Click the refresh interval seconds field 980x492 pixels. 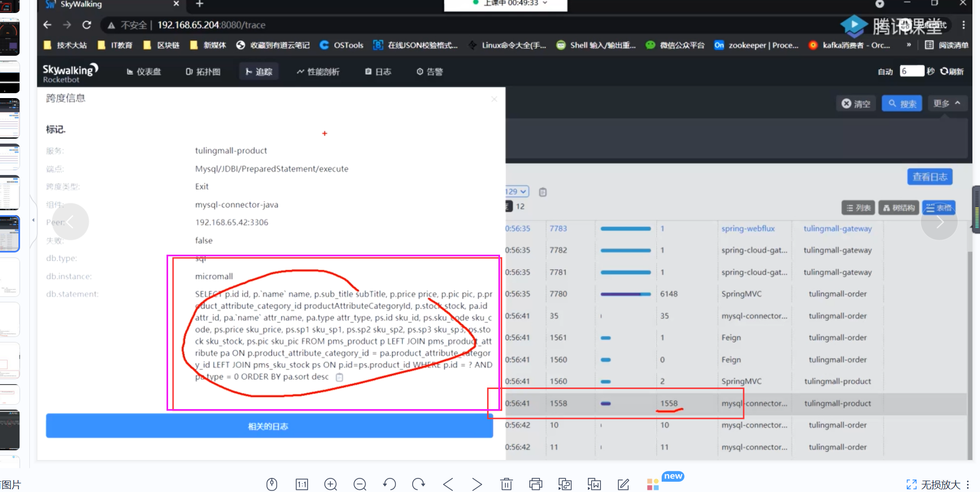click(x=912, y=71)
